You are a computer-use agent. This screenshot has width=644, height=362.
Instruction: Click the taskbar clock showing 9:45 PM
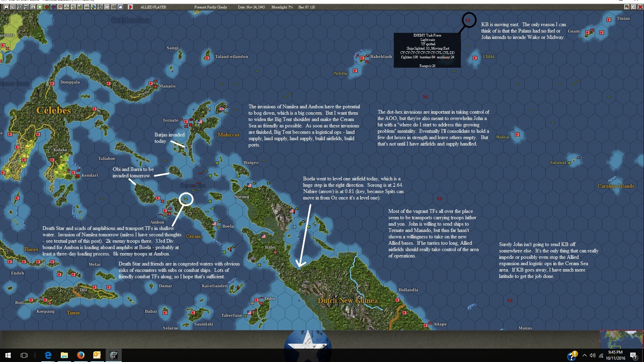pos(615,355)
